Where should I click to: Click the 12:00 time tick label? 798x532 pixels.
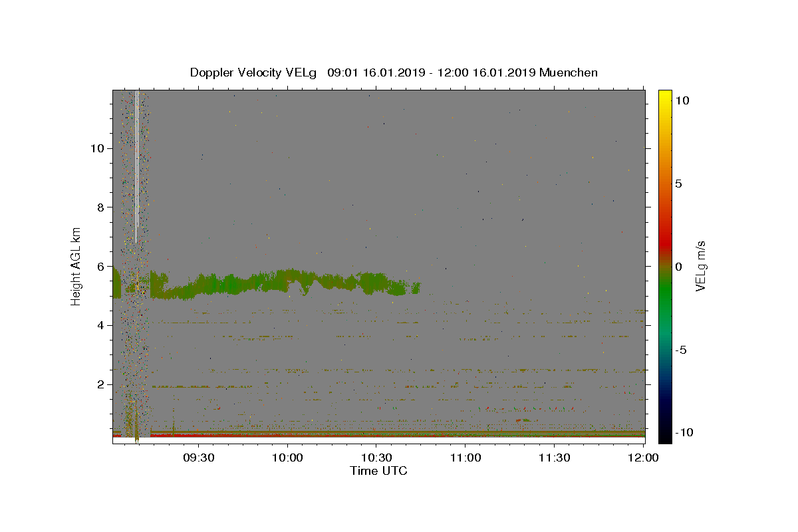pyautogui.click(x=642, y=458)
